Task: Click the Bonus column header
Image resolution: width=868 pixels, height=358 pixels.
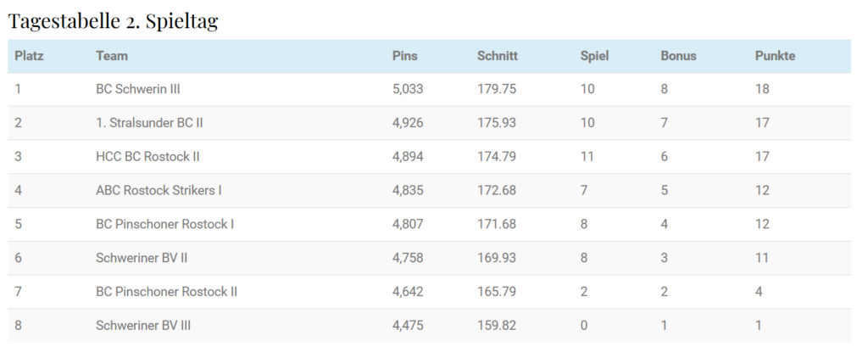Action: (x=678, y=56)
